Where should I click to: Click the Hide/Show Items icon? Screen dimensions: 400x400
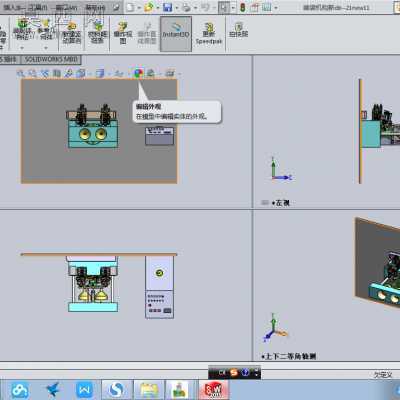coord(118,73)
